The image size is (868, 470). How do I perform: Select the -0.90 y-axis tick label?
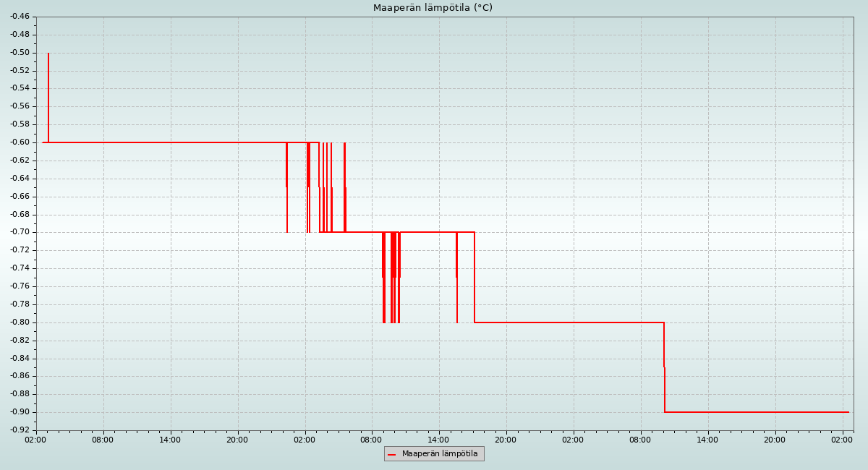pos(20,412)
